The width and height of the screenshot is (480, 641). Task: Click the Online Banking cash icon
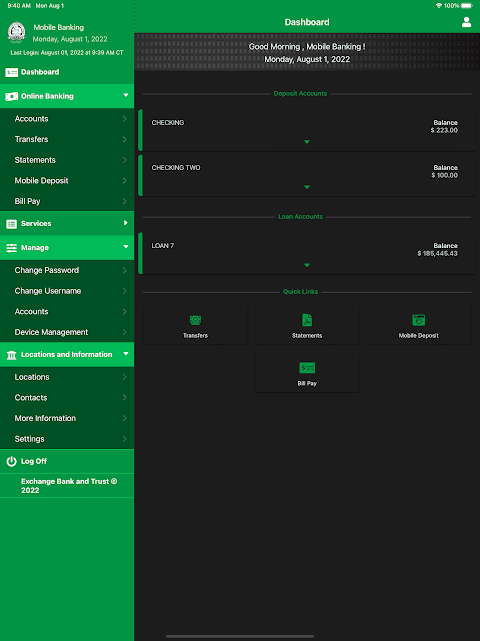tap(11, 96)
